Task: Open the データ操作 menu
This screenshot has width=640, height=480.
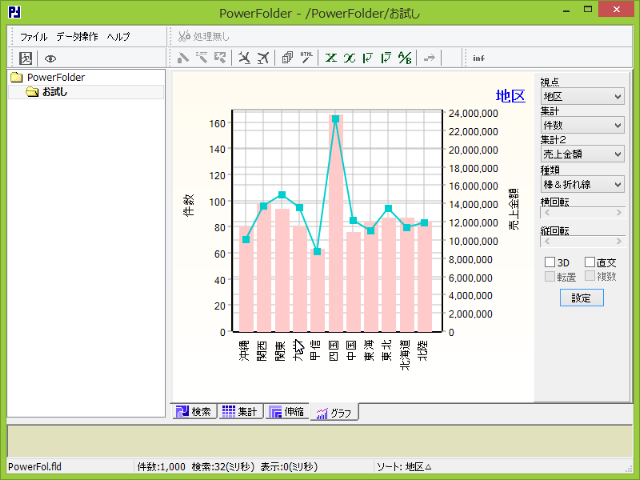Action: coord(77,37)
